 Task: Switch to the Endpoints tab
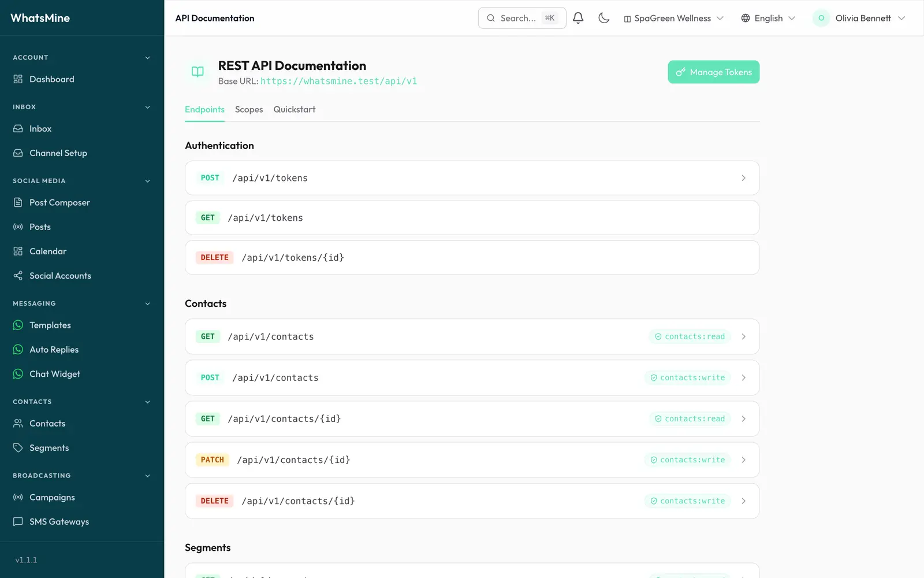coord(204,109)
